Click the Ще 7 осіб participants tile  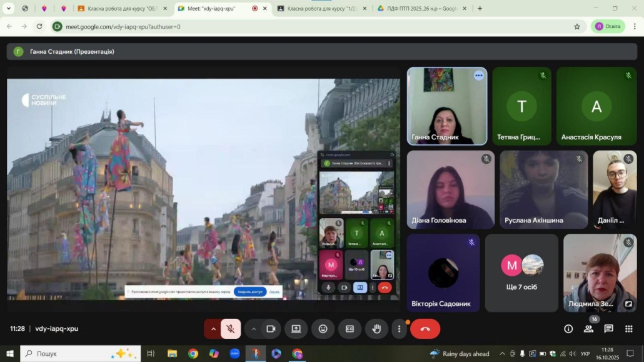pos(521,273)
